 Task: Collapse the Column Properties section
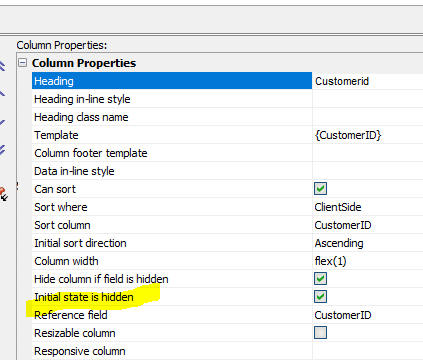click(22, 63)
